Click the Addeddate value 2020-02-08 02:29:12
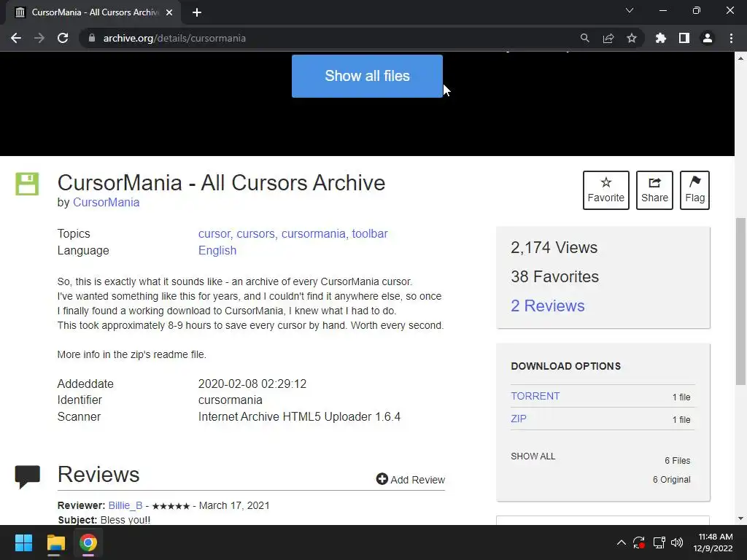This screenshot has width=747, height=560. click(x=252, y=384)
